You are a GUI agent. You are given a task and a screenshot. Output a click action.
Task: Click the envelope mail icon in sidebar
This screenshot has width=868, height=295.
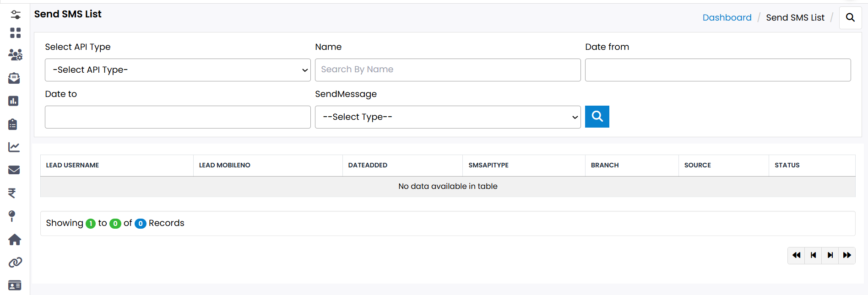click(14, 170)
